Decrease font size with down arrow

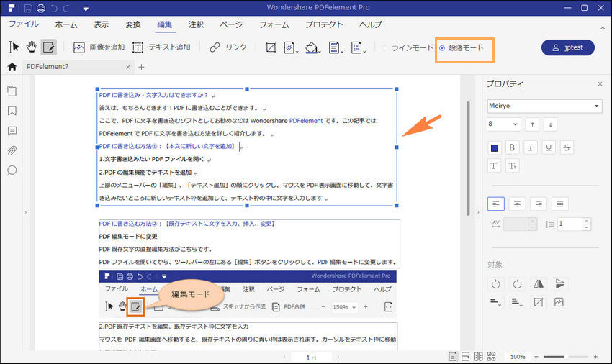(x=550, y=124)
